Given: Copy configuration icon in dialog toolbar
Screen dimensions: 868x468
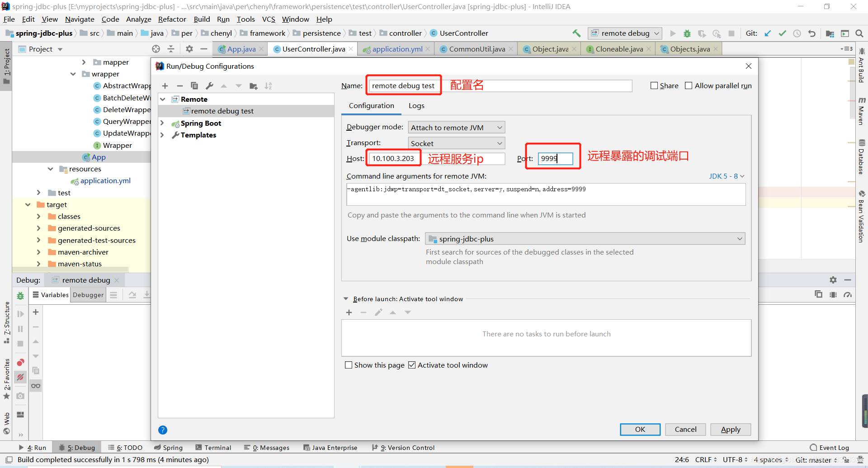Looking at the screenshot, I should point(194,86).
